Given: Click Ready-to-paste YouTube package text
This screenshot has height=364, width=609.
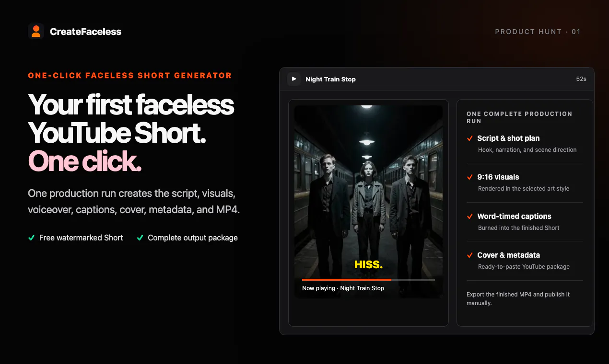Looking at the screenshot, I should 524,267.
